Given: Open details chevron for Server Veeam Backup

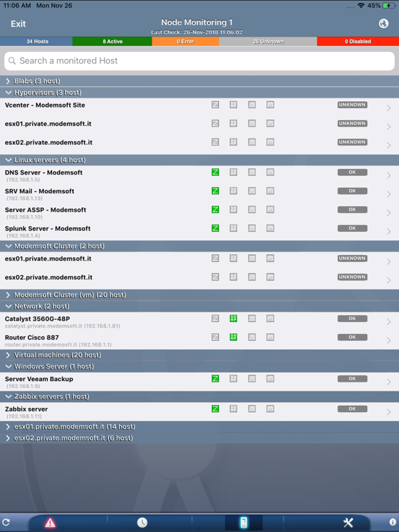Looking at the screenshot, I should (389, 382).
